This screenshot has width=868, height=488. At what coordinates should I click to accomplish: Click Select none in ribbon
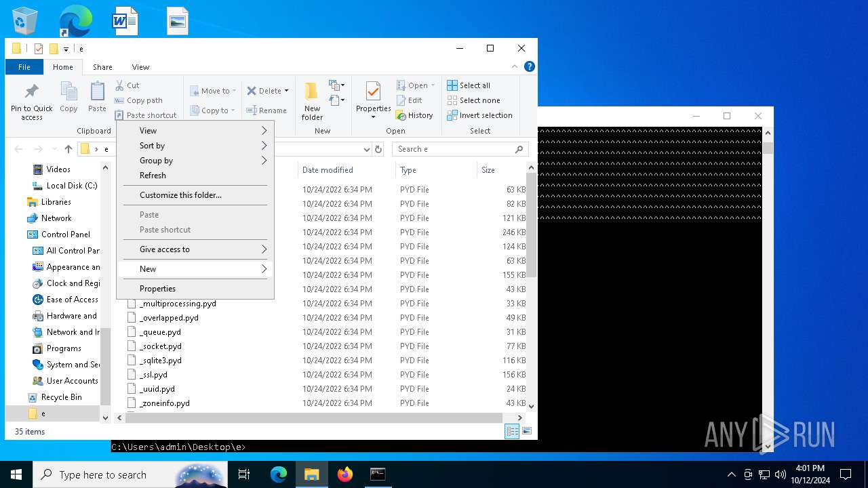[x=473, y=100]
